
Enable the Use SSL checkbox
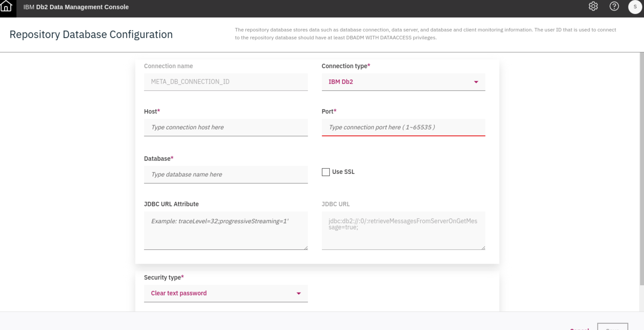click(325, 172)
